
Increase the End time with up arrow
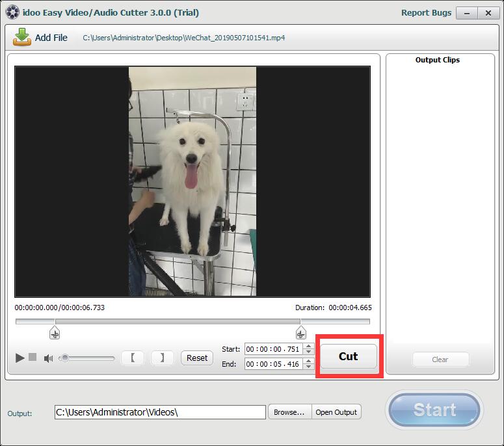tap(308, 361)
